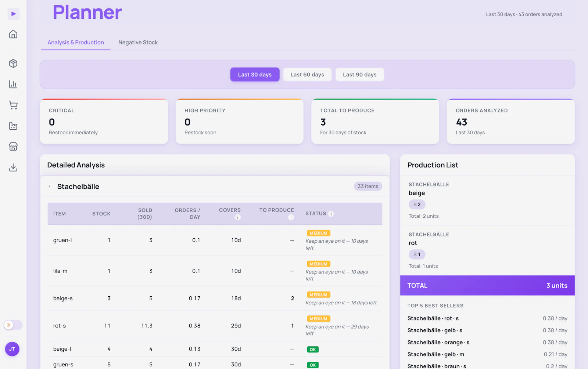The height and width of the screenshot is (369, 588).
Task: Click the To Produce column info icon
Action: pyautogui.click(x=291, y=217)
